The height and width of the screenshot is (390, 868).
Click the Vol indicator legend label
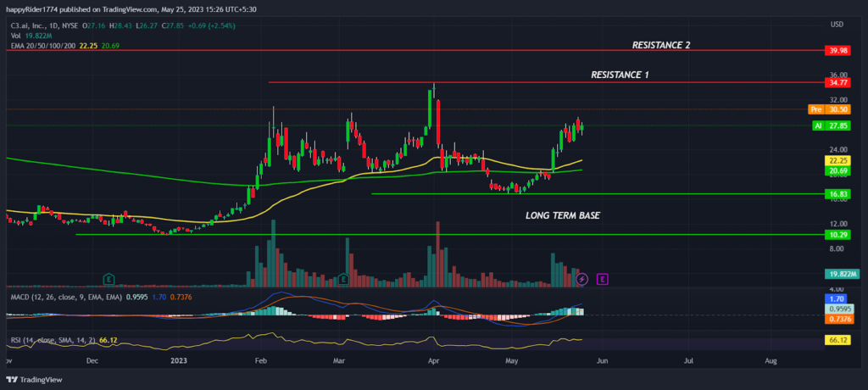coord(16,36)
